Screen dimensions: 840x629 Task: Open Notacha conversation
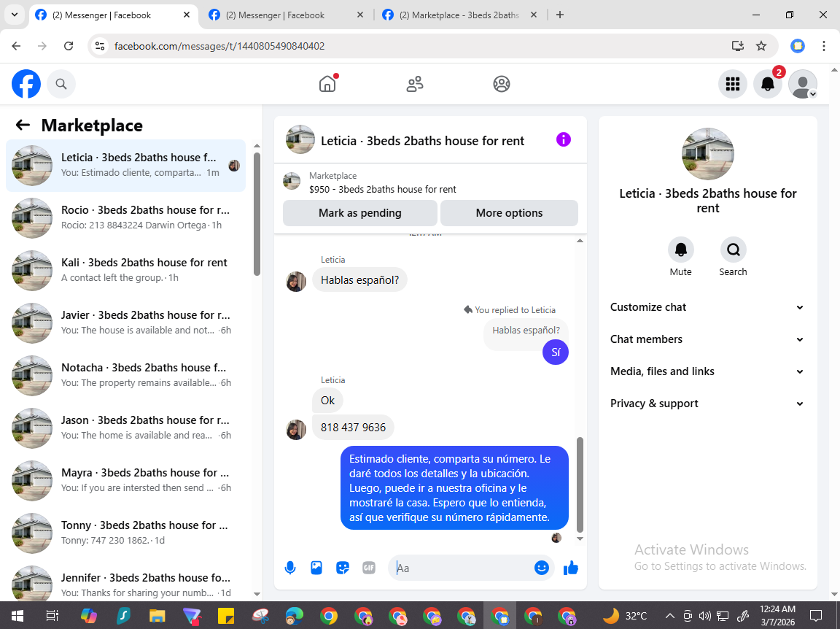126,375
